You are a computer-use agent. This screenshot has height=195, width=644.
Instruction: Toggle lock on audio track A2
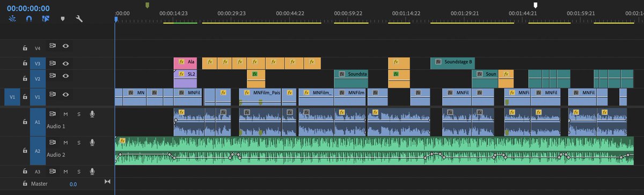click(x=25, y=151)
